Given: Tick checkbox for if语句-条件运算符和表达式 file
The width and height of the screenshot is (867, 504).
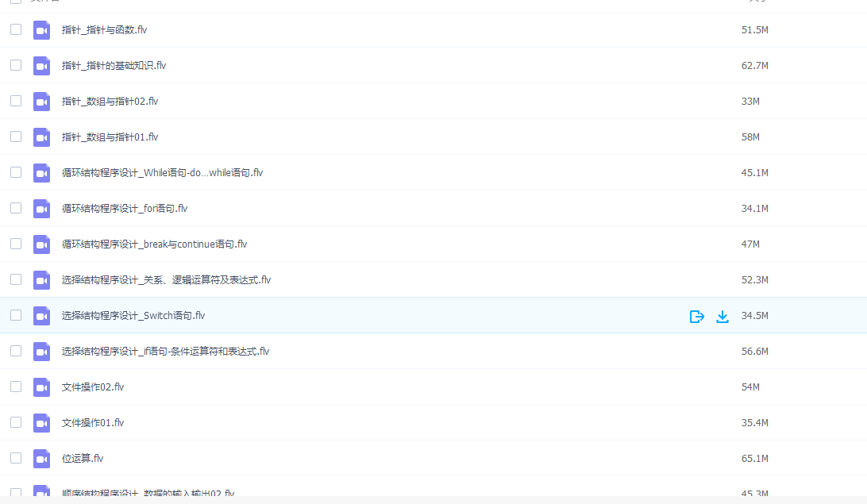Looking at the screenshot, I should (x=16, y=351).
